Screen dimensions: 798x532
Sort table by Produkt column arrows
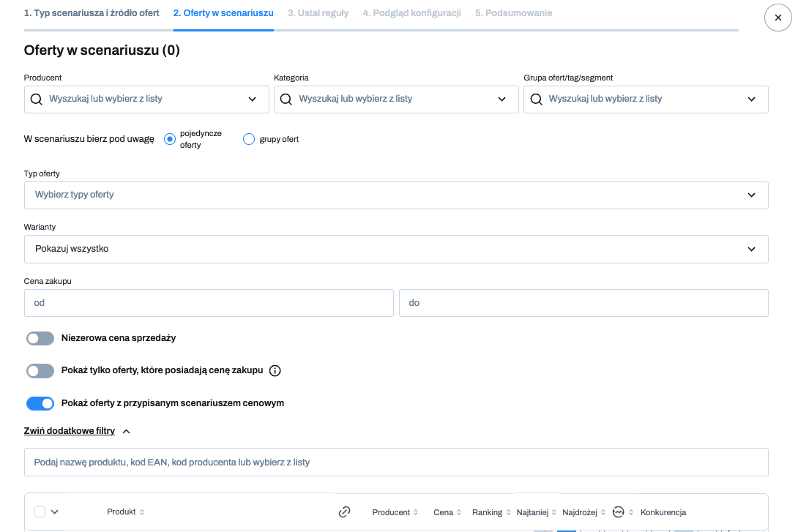[142, 512]
